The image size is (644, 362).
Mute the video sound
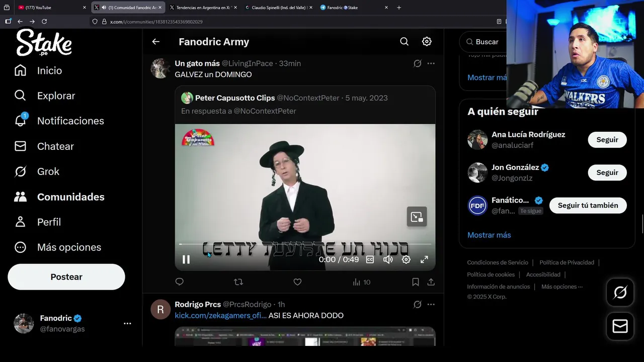click(388, 259)
